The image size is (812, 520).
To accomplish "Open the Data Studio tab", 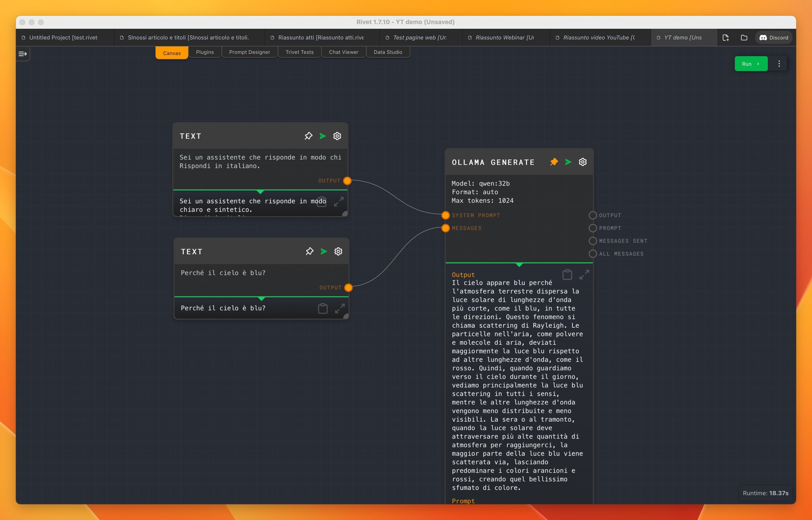I will click(388, 52).
